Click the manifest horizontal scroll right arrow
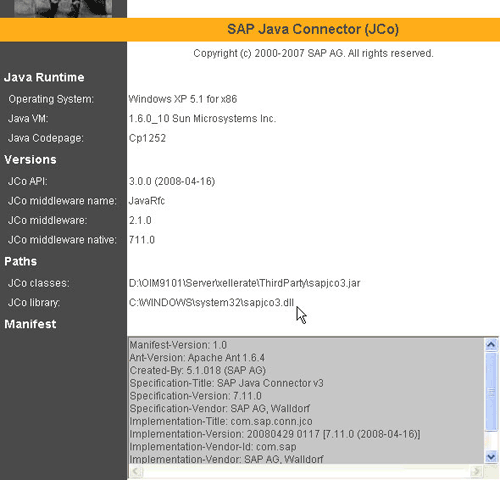 point(476,471)
